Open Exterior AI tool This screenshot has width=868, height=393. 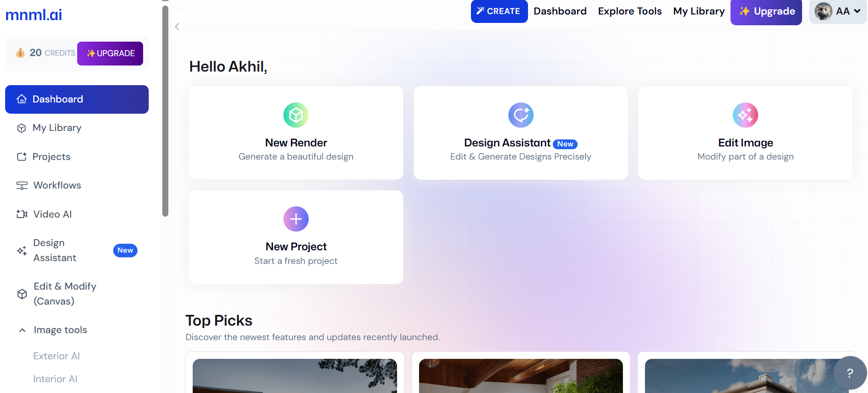click(x=57, y=356)
